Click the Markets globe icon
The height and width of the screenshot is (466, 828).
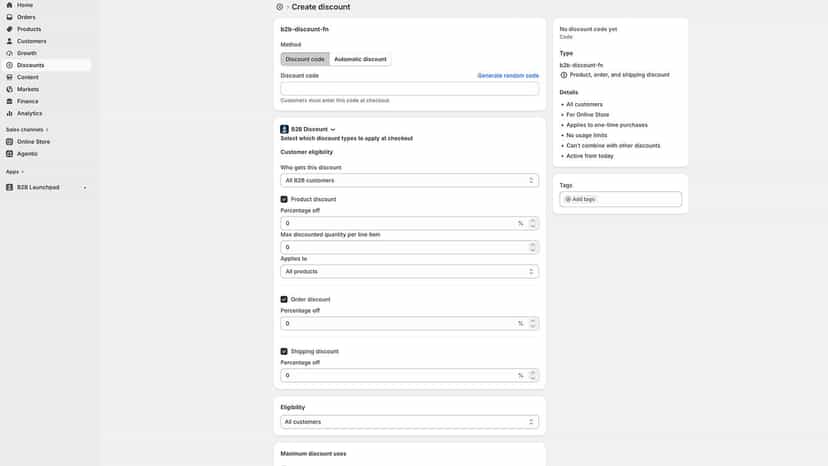pos(10,89)
